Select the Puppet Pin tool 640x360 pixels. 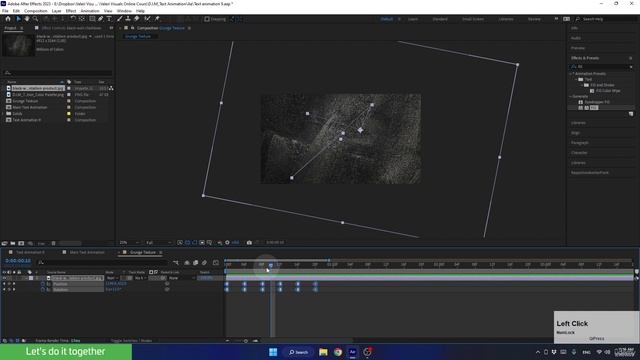point(157,19)
